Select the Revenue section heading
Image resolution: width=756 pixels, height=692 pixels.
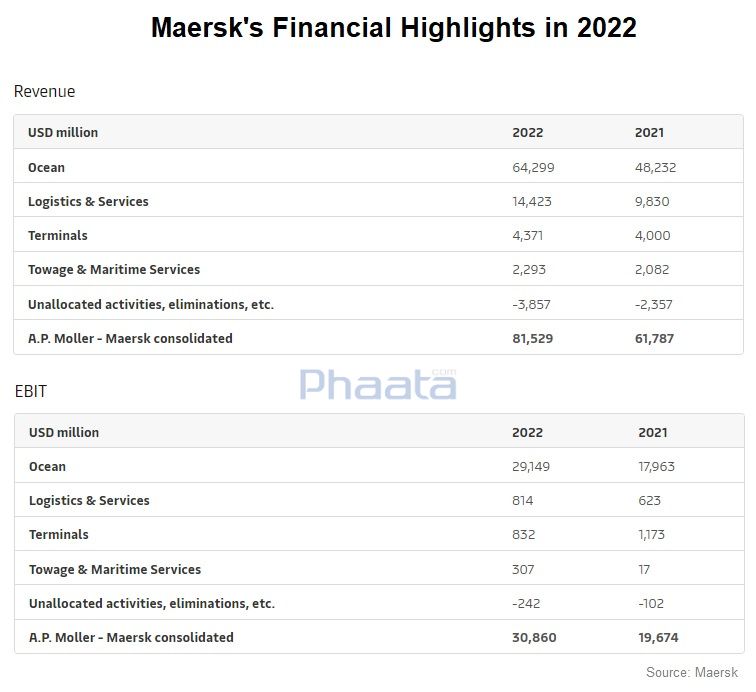click(44, 91)
